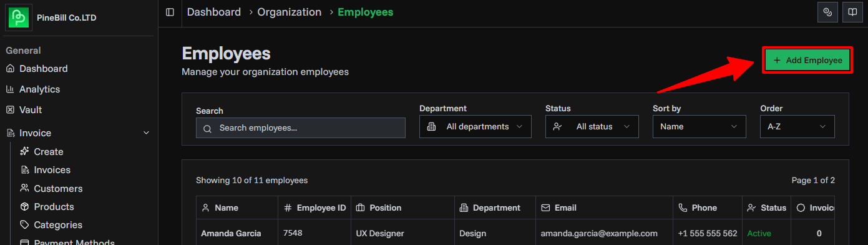The height and width of the screenshot is (245, 868).
Task: Click the Active status of Amanda Garcia
Action: click(759, 233)
